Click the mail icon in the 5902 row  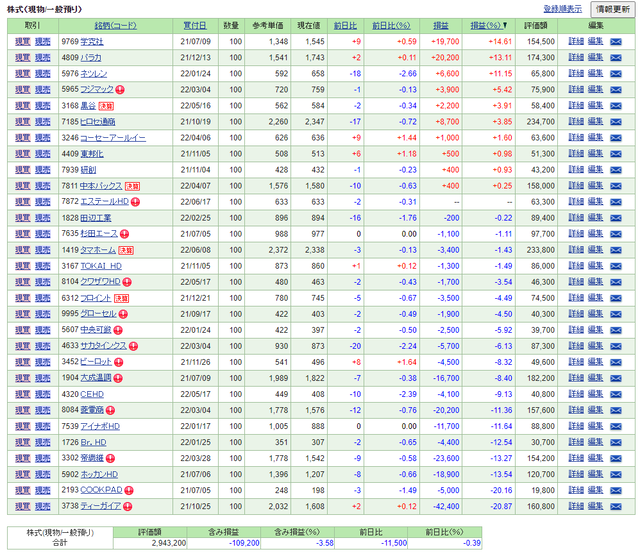(x=616, y=474)
